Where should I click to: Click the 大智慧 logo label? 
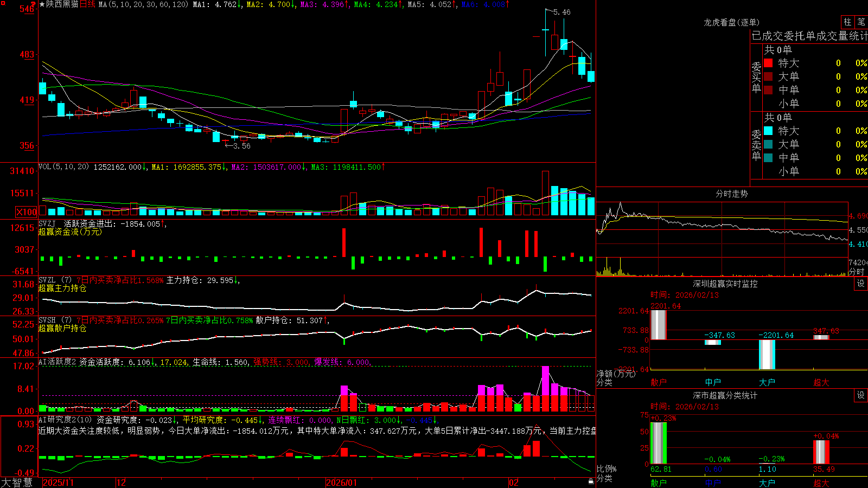tap(17, 483)
